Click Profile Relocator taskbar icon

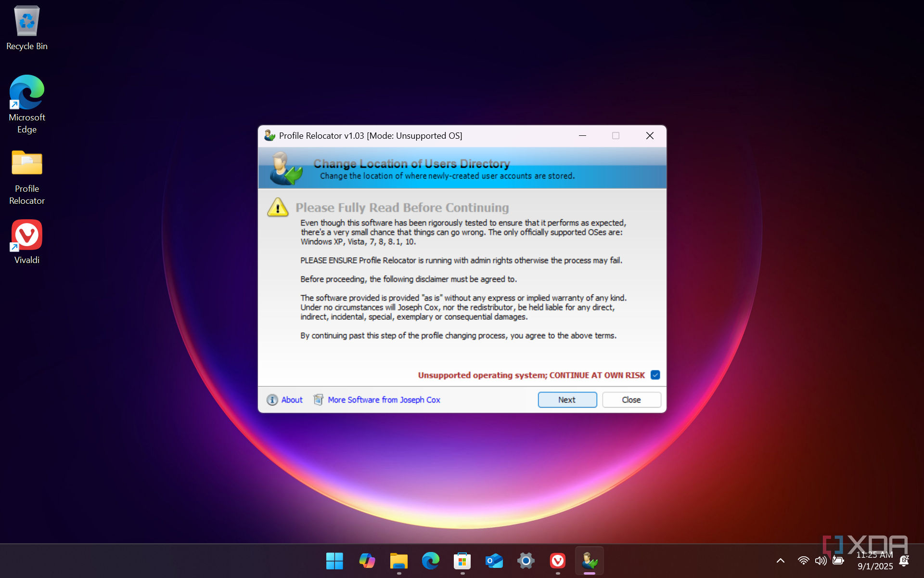pos(590,561)
